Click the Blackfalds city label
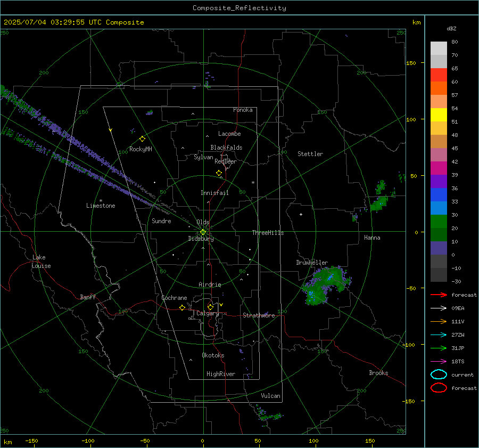 (x=226, y=148)
